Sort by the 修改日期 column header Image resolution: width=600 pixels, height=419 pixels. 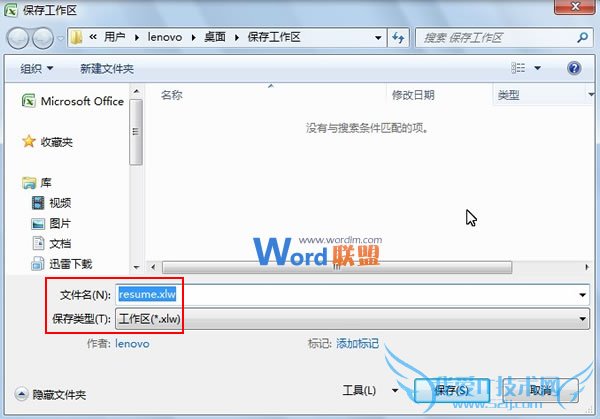pyautogui.click(x=413, y=95)
